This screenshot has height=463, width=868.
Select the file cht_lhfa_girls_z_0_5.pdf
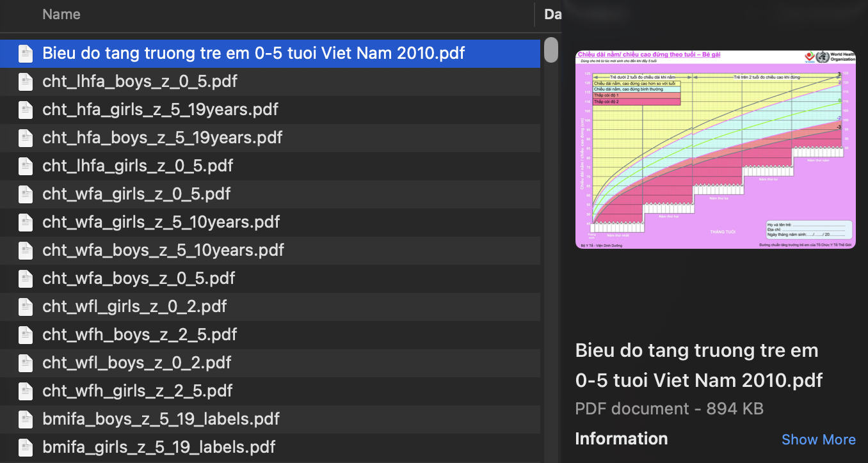click(138, 166)
